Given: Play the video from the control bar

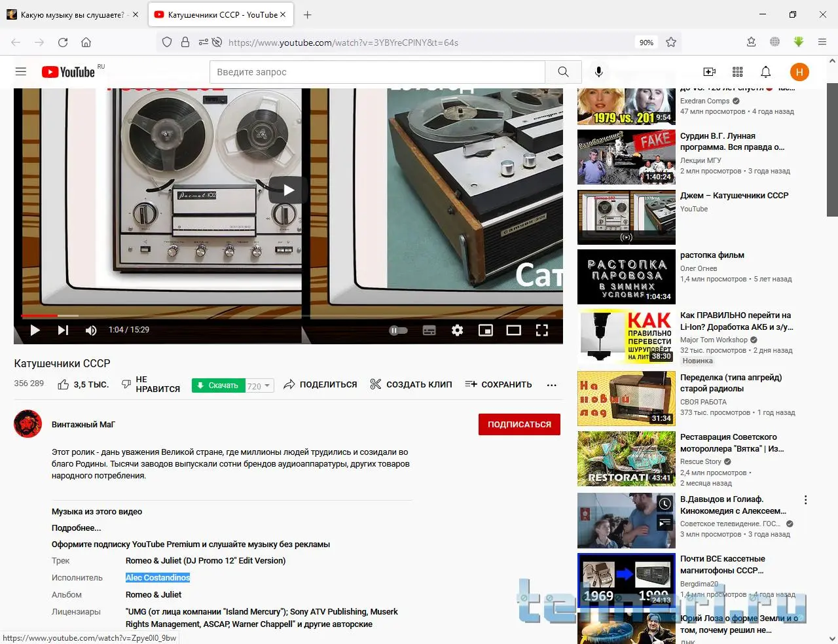Looking at the screenshot, I should click(35, 330).
